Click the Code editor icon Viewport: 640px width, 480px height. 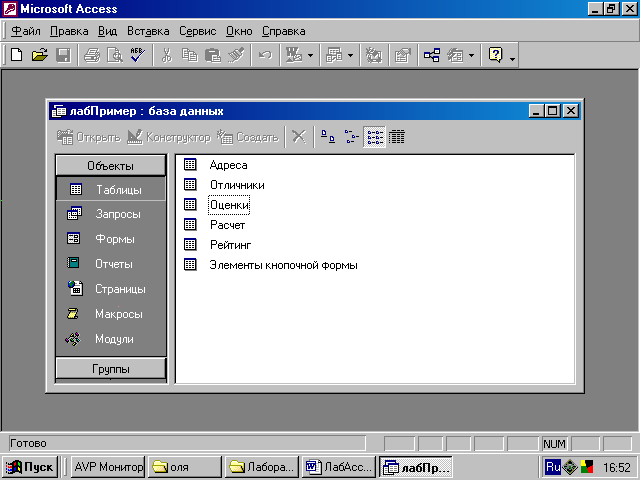(373, 55)
